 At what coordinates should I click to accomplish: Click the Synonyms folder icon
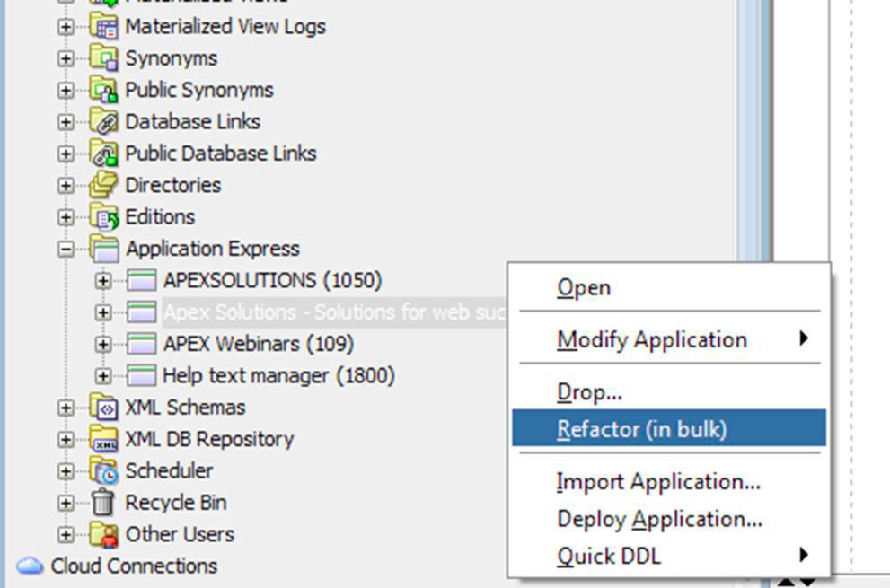coord(104,58)
